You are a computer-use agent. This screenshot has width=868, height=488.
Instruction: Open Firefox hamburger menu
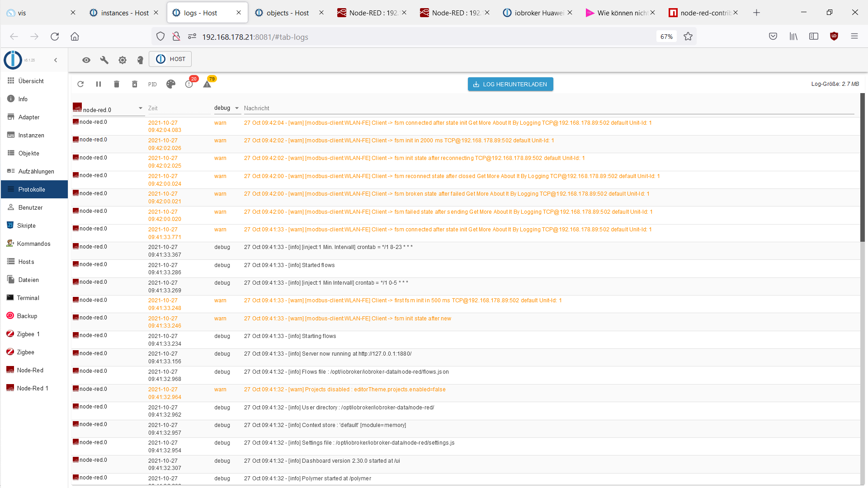point(854,37)
